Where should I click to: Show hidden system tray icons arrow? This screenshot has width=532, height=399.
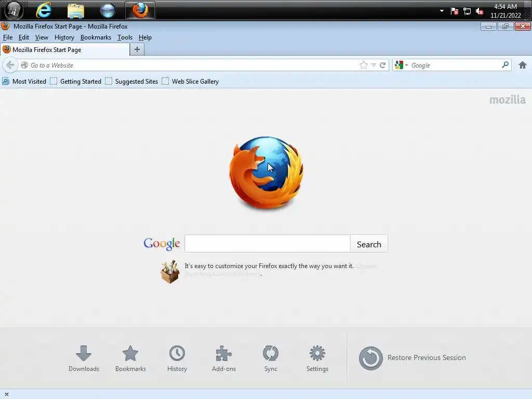[442, 11]
